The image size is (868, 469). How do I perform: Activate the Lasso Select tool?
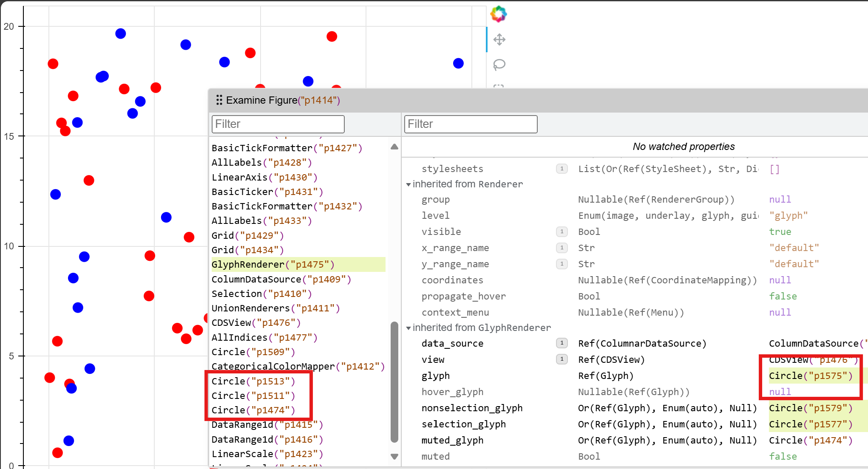pos(499,65)
